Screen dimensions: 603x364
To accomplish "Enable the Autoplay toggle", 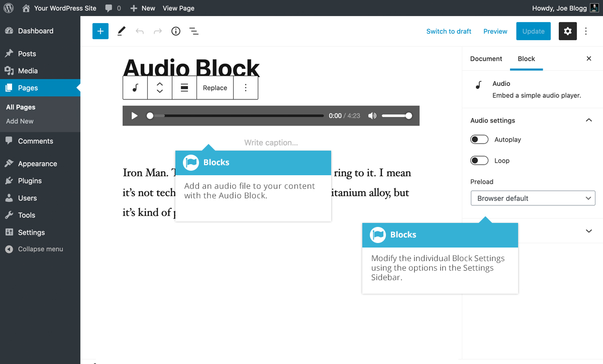I will click(x=479, y=139).
